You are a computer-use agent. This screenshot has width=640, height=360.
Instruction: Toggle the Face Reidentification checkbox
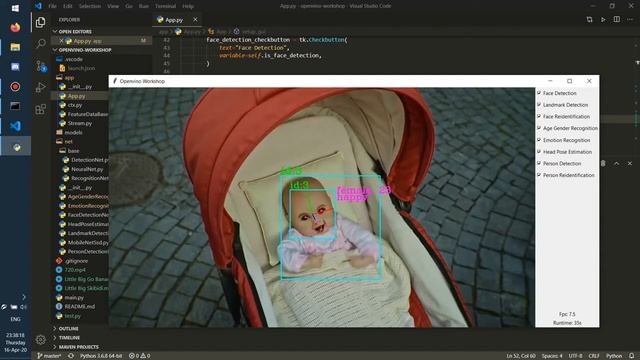pos(539,116)
